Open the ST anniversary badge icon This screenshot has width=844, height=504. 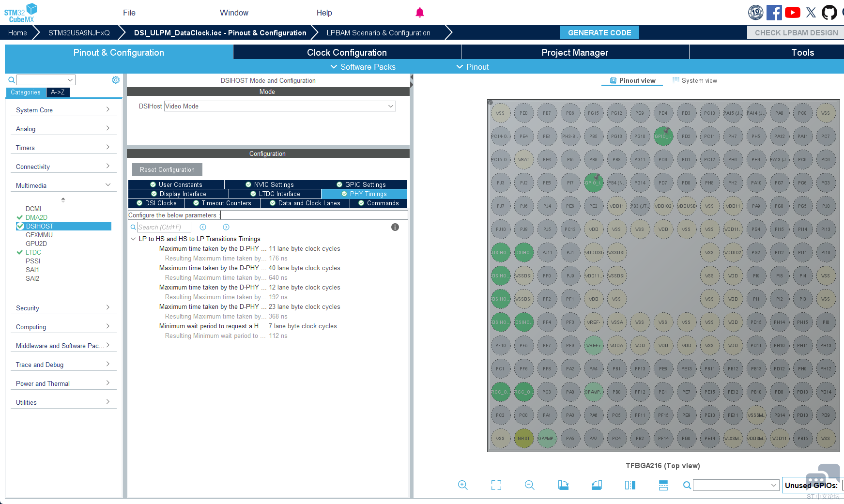755,13
